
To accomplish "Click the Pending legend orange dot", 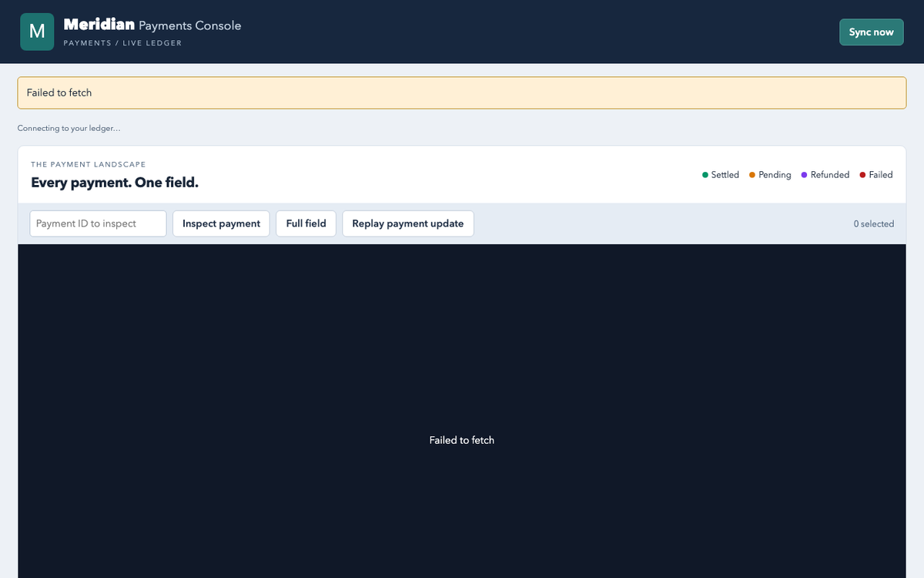I will pyautogui.click(x=752, y=175).
